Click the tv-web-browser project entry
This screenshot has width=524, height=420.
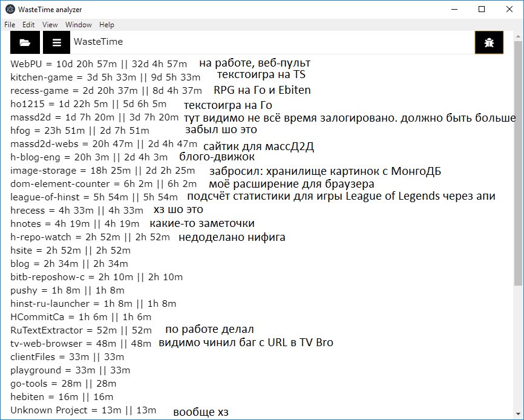pyautogui.click(x=80, y=343)
